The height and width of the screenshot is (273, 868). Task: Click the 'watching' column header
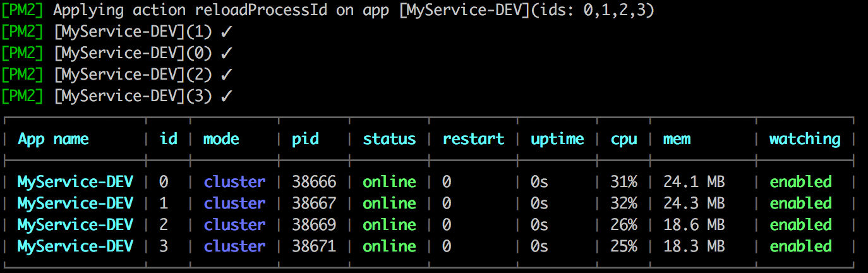(805, 140)
